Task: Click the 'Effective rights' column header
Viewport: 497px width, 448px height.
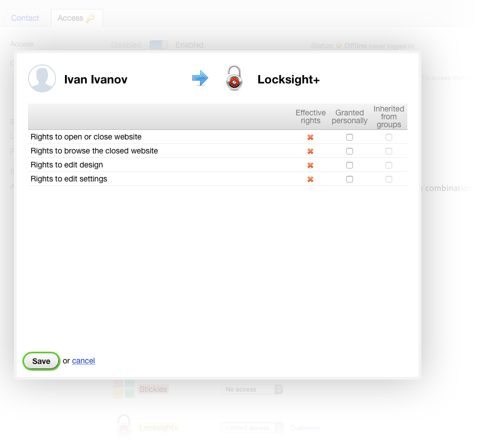Action: 310,116
